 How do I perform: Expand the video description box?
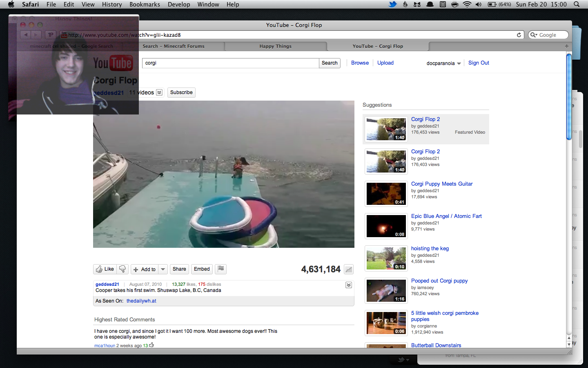click(x=349, y=285)
